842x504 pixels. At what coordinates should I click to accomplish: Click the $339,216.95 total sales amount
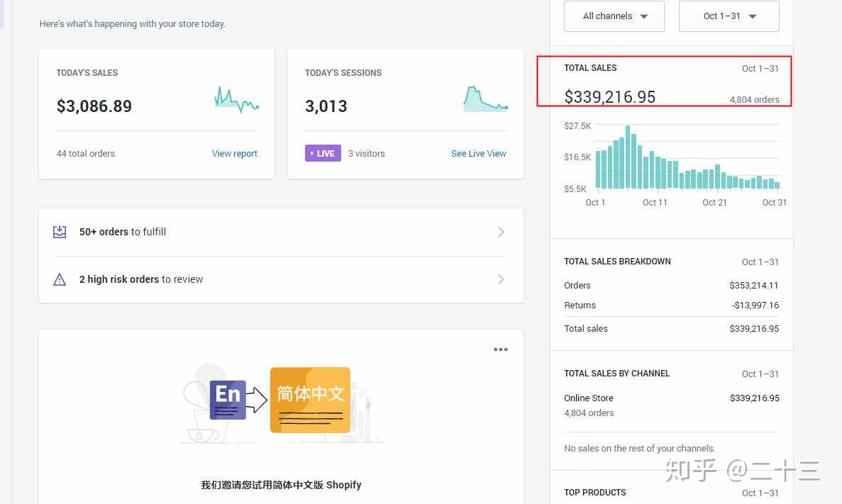point(609,96)
